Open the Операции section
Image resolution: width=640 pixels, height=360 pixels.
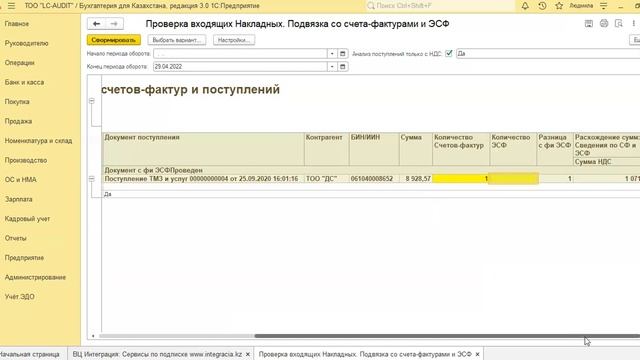pyautogui.click(x=20, y=63)
